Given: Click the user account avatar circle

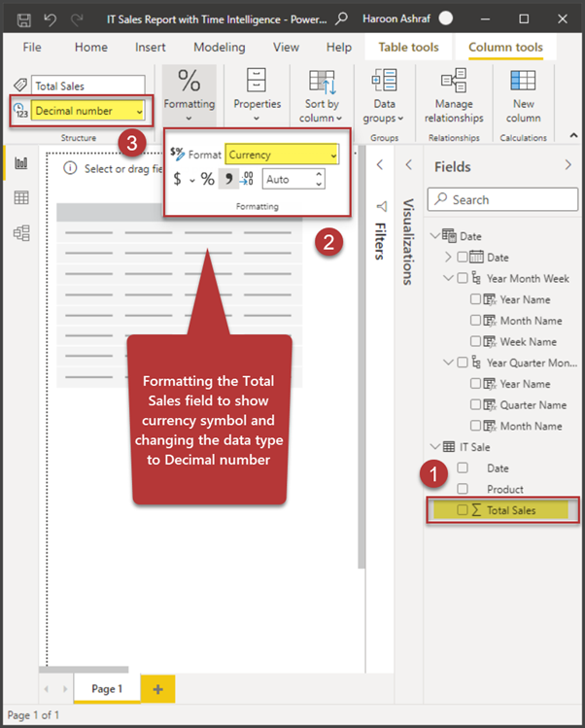Looking at the screenshot, I should [x=446, y=18].
